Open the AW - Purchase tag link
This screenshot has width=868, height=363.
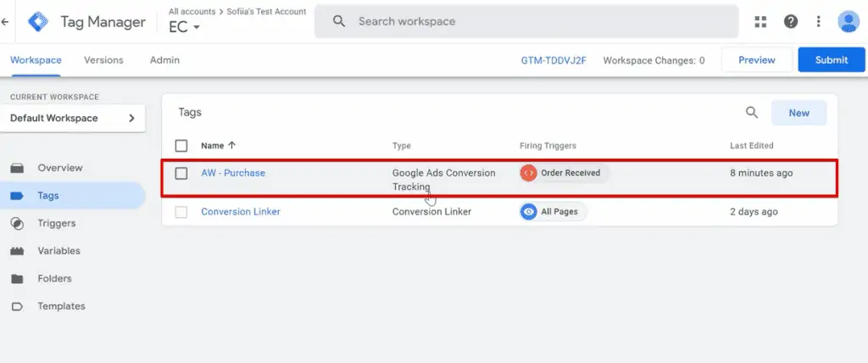(x=233, y=173)
